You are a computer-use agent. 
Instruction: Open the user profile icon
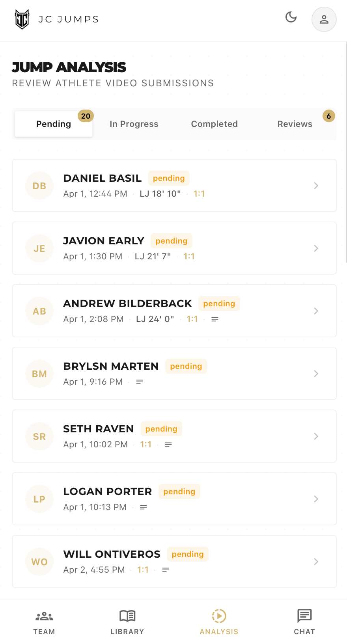pyautogui.click(x=324, y=19)
